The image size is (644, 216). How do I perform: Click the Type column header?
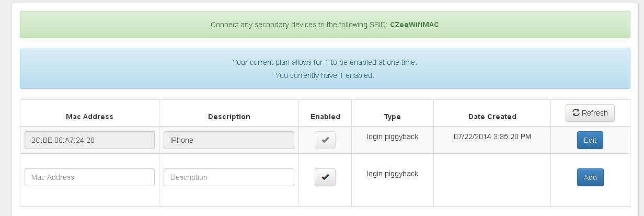click(392, 117)
